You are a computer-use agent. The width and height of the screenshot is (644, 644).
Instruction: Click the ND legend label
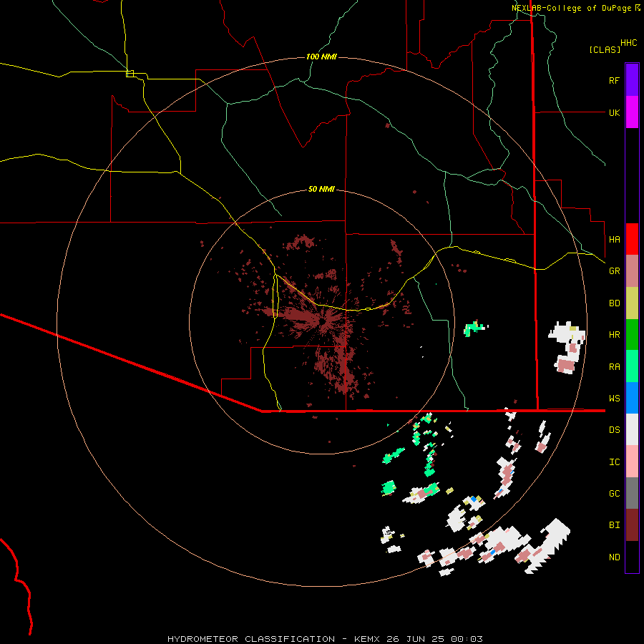(x=614, y=557)
